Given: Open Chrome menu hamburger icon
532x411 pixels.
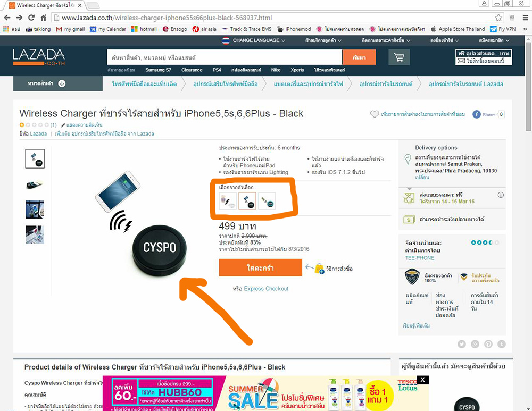Looking at the screenshot, I should (x=525, y=18).
